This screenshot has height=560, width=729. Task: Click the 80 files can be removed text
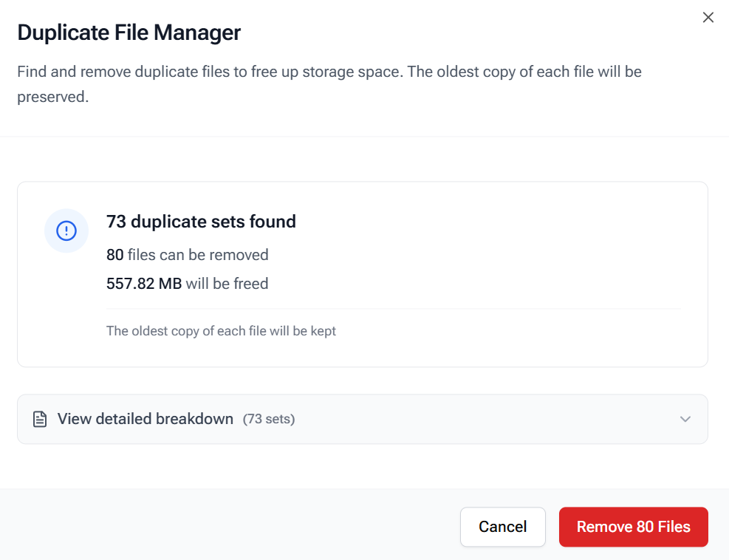tap(187, 254)
